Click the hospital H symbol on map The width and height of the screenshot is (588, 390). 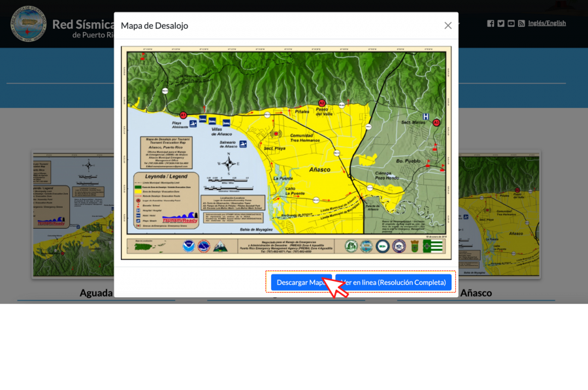pyautogui.click(x=425, y=117)
